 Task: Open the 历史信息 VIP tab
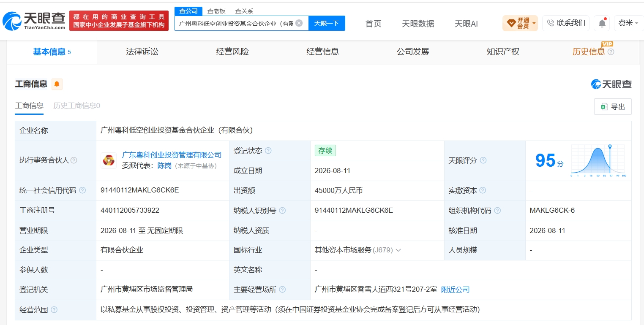coord(589,52)
